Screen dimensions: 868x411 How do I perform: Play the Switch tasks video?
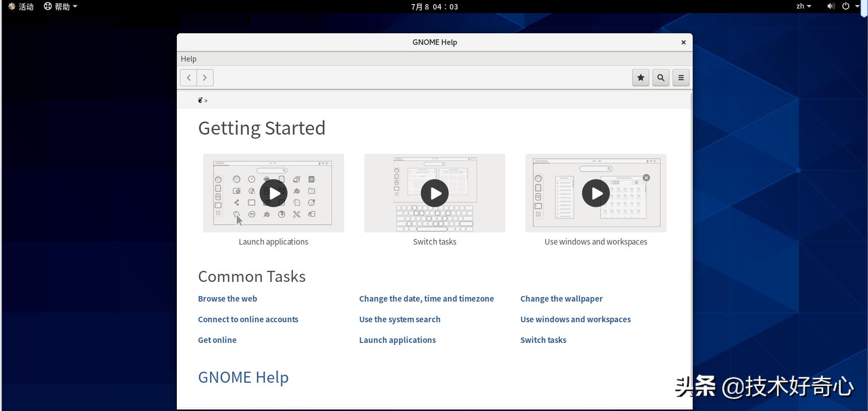[x=435, y=193]
